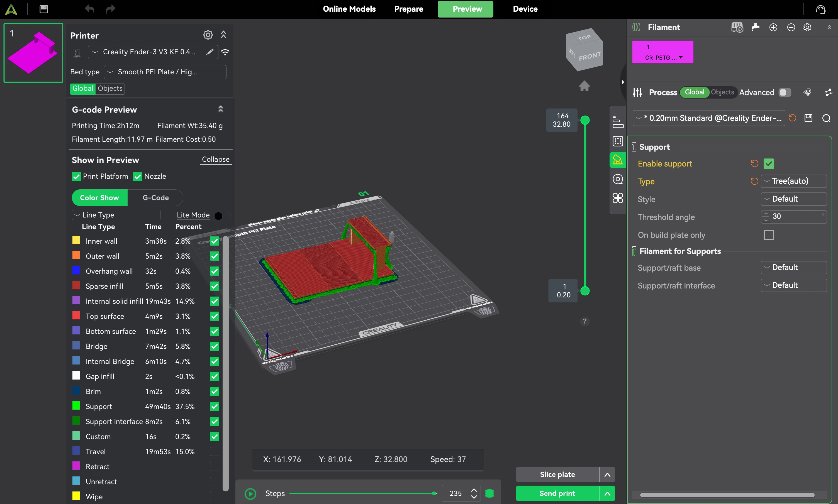Switch to the G-Code tab
838x504 pixels.
(155, 198)
